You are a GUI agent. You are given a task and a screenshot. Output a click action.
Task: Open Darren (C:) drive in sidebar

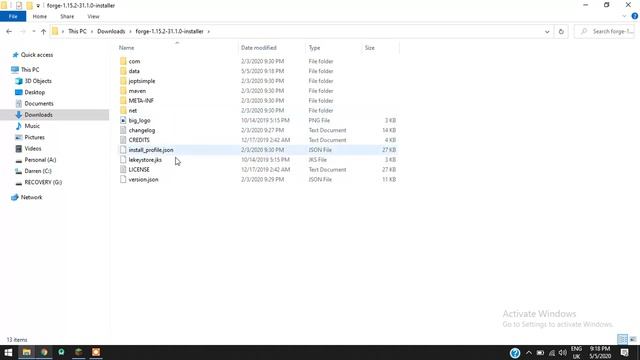tap(38, 171)
